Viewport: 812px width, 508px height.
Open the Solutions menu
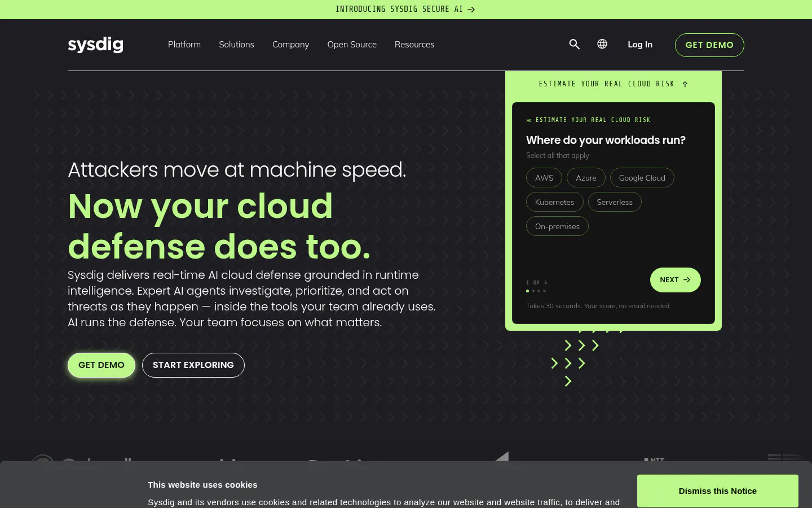[236, 45]
